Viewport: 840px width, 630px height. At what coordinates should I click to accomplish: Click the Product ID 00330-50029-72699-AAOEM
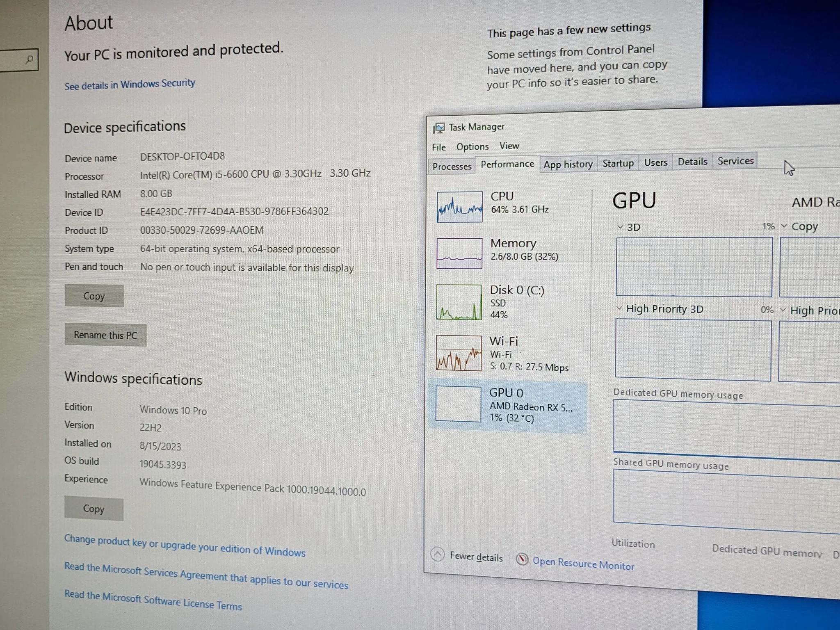[x=201, y=230]
